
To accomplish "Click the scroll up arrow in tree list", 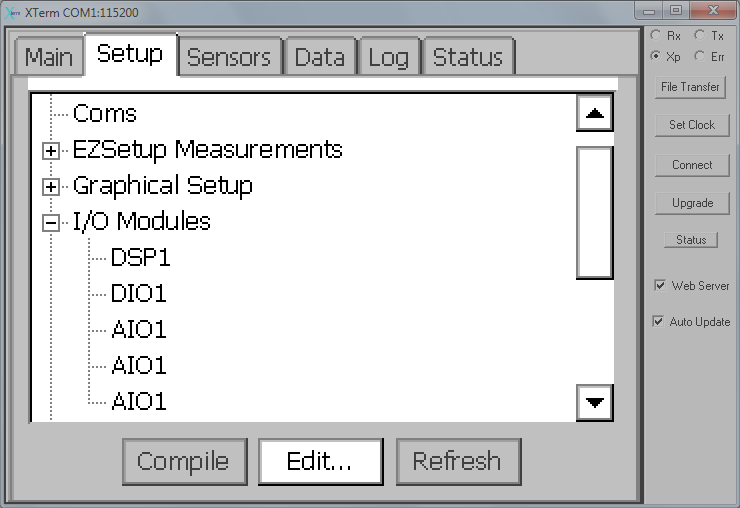I will tap(595, 113).
